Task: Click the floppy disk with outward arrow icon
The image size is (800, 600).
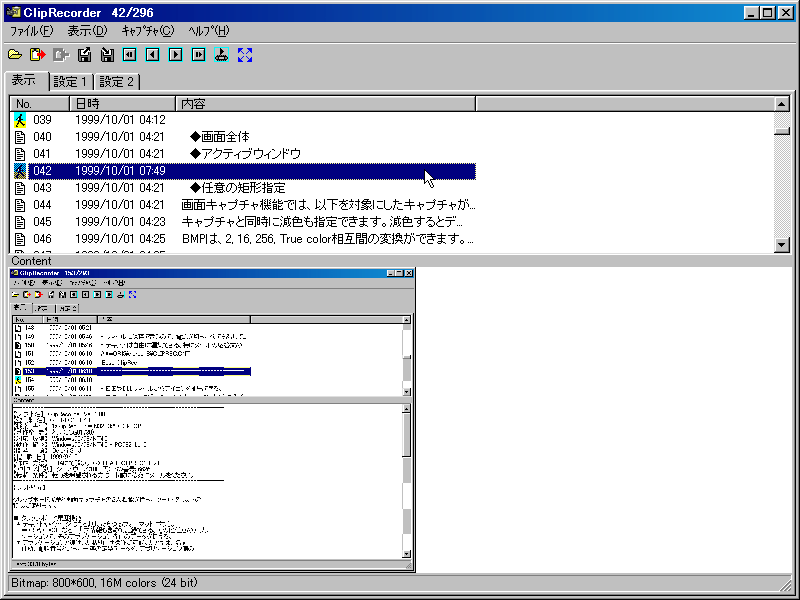Action: [85, 55]
